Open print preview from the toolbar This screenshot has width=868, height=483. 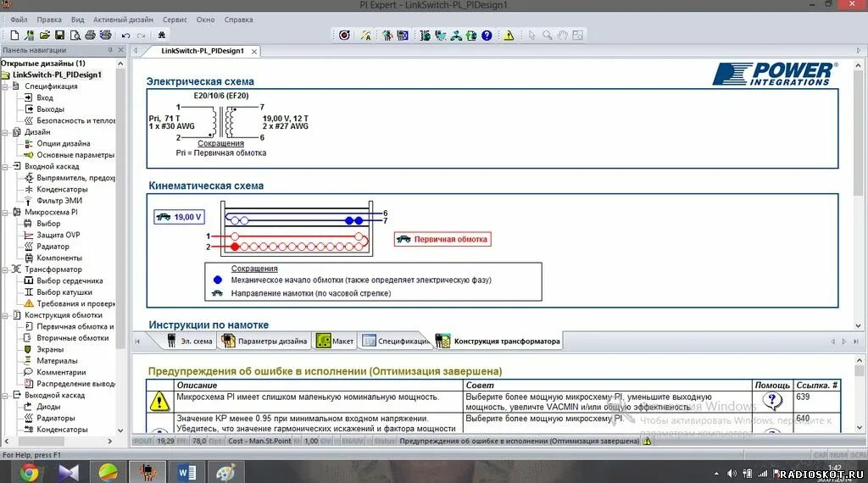[x=75, y=36]
